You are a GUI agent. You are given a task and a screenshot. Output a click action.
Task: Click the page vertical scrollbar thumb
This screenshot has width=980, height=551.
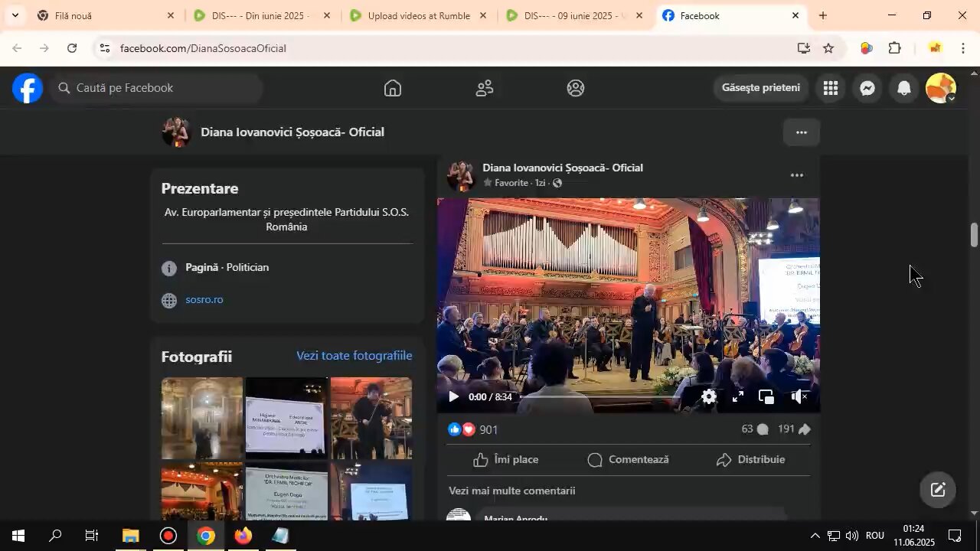point(974,234)
